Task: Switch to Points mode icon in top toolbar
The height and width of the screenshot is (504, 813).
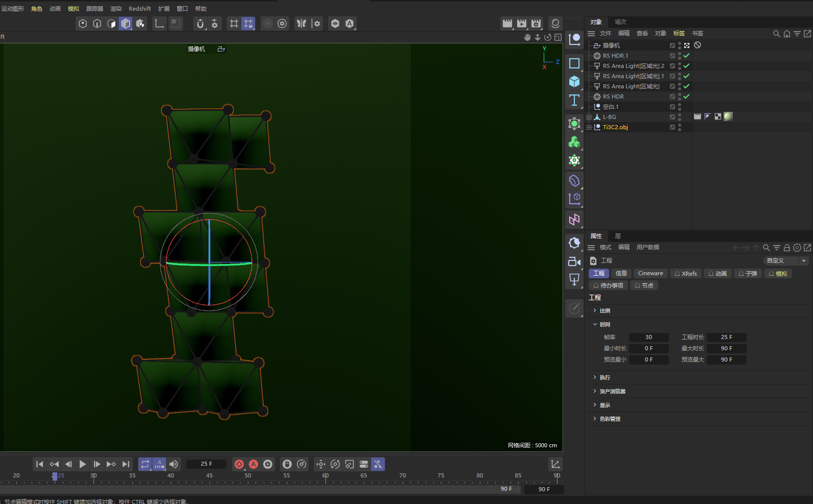Action: tap(83, 23)
